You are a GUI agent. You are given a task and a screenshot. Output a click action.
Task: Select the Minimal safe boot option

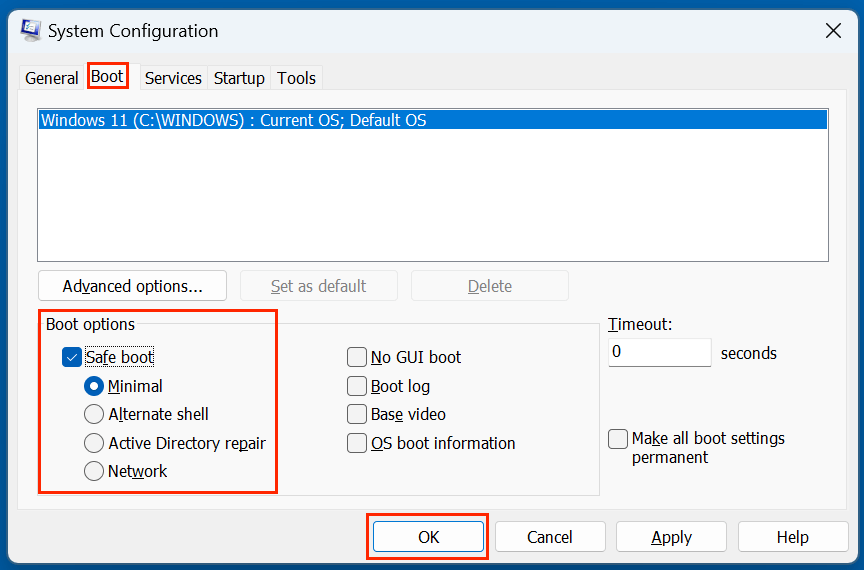coord(94,386)
